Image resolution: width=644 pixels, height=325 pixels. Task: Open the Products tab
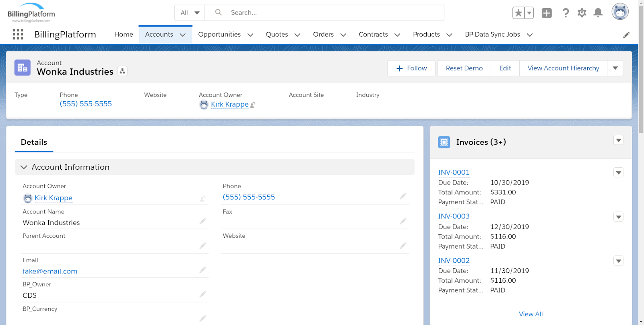click(426, 35)
